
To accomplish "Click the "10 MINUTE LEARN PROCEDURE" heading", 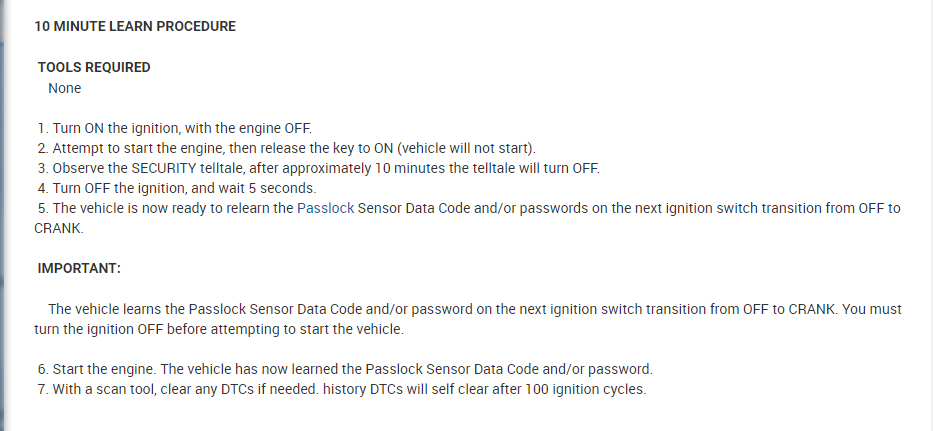I will (135, 27).
